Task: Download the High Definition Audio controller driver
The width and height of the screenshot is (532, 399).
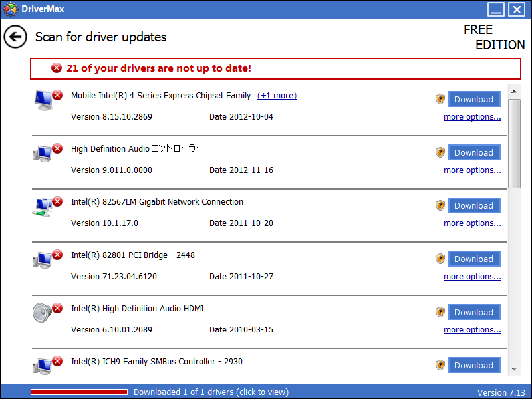Action: pyautogui.click(x=474, y=152)
